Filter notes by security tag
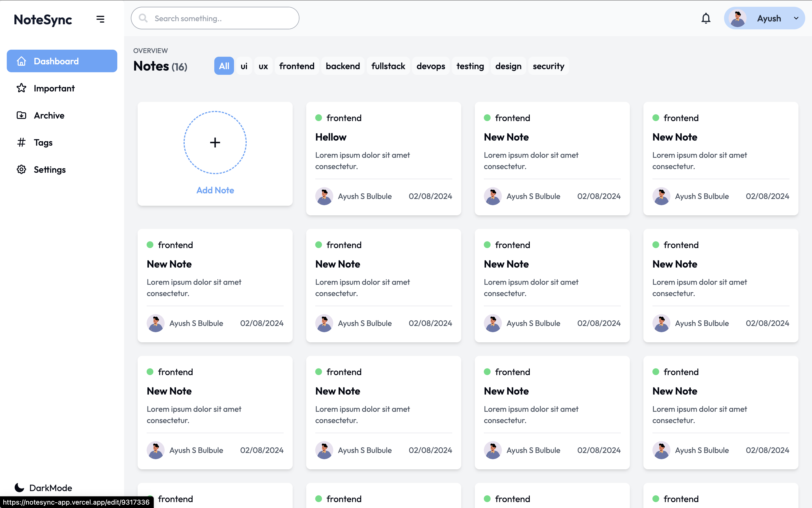This screenshot has width=812, height=508. point(548,66)
